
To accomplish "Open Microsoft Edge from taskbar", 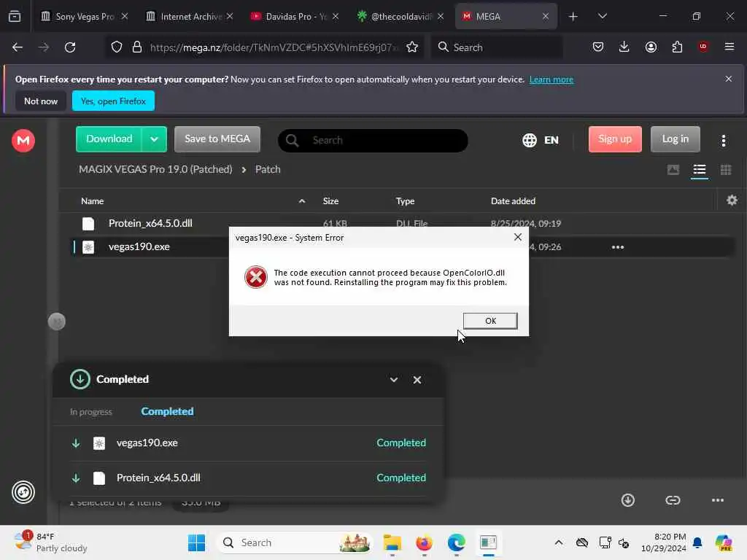I will (457, 542).
